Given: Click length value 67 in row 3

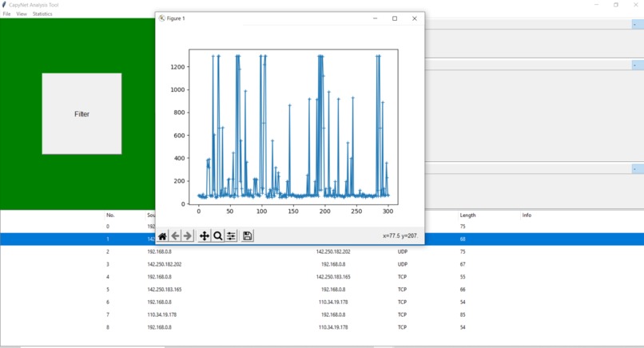Looking at the screenshot, I should point(463,264).
